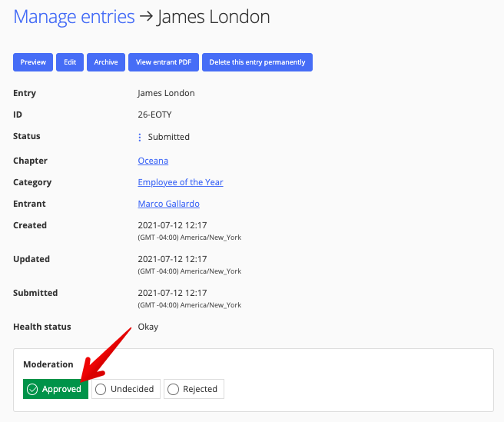Click the Submitted status text
This screenshot has width=504, height=422.
pyautogui.click(x=169, y=137)
